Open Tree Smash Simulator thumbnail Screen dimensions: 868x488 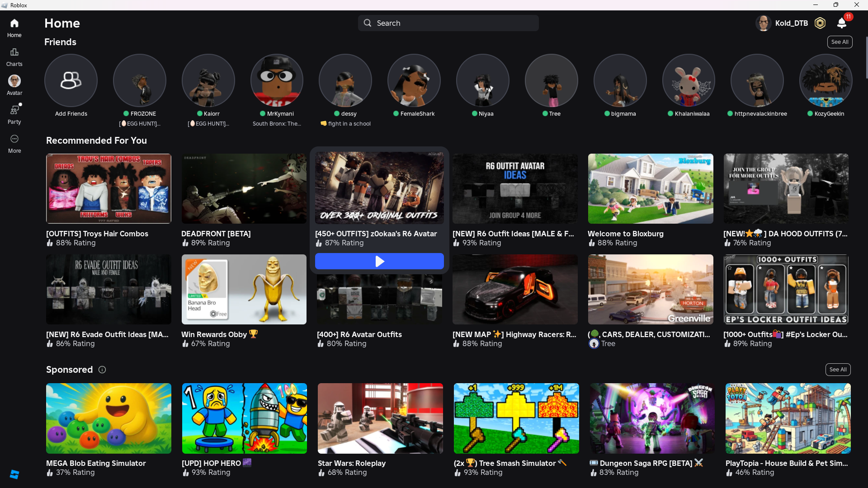516,418
